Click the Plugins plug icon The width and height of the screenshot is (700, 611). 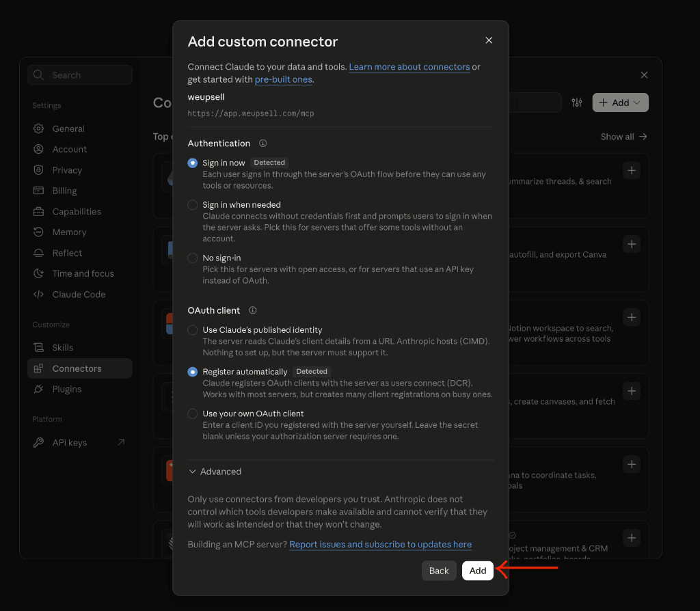point(38,389)
